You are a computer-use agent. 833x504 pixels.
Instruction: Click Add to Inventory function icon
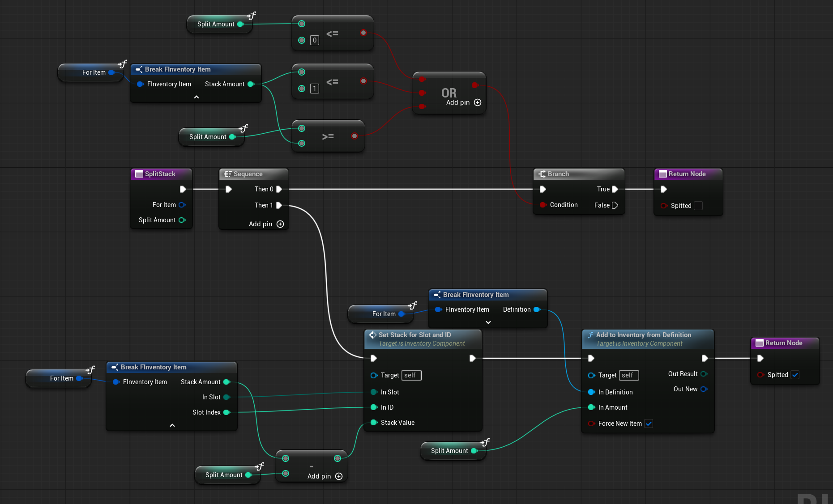click(x=590, y=335)
